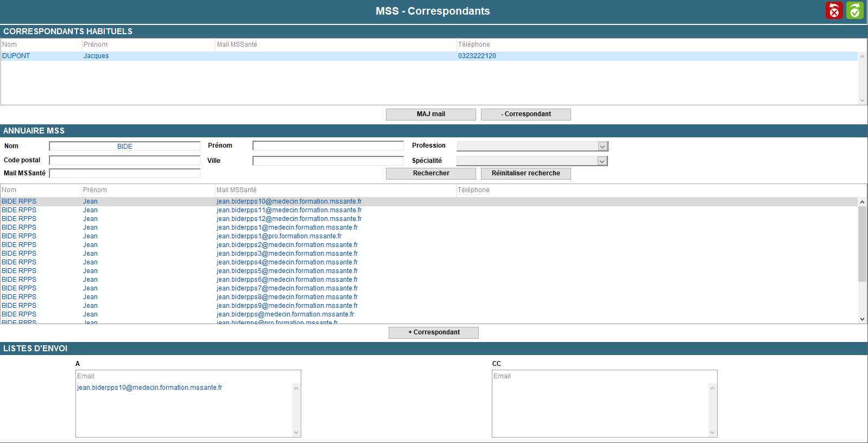Click the red cancel icon
The image size is (868, 443).
834,10
